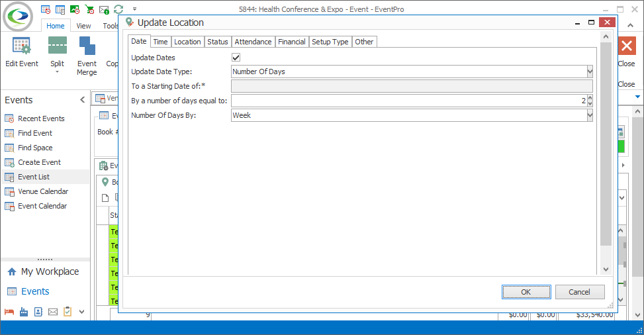Viewport: 644px width, 335px height.
Task: Switch to the Status tab
Action: pyautogui.click(x=218, y=42)
